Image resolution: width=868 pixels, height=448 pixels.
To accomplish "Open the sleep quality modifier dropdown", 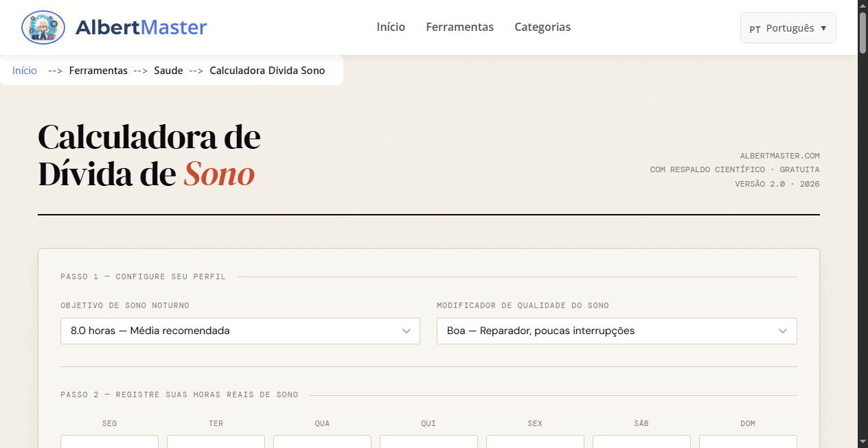I will tap(616, 331).
